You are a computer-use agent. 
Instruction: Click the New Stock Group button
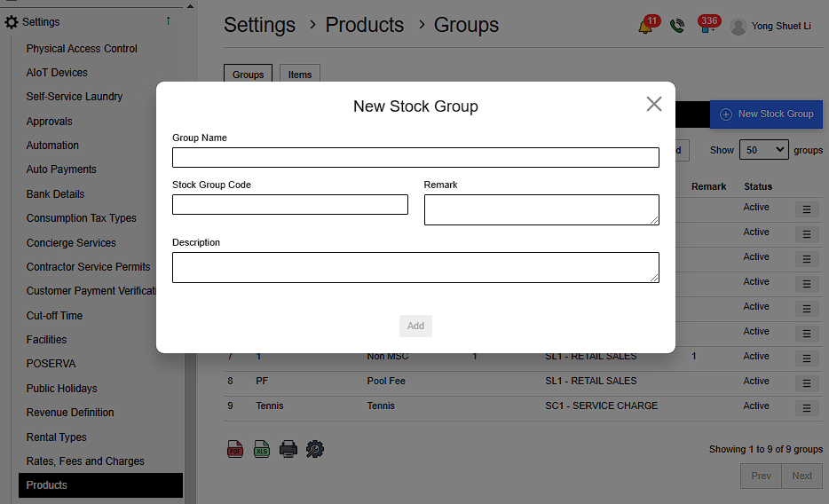766,114
